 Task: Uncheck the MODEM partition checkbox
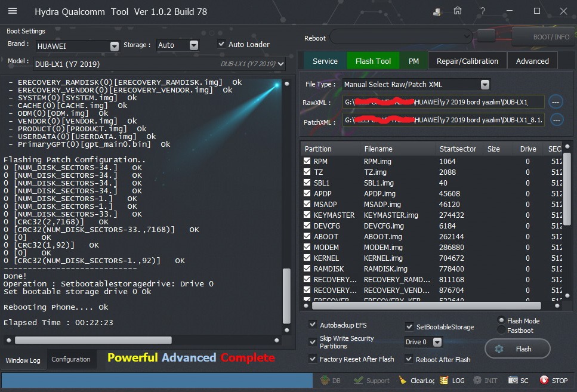307,246
